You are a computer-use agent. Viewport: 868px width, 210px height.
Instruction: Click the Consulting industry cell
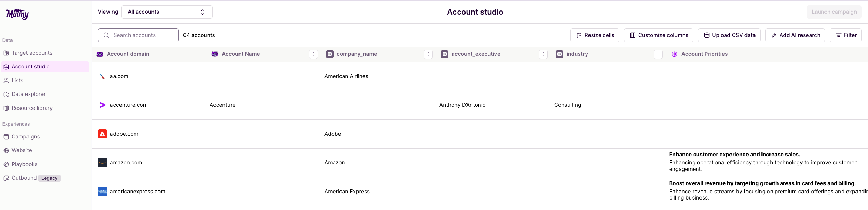pos(608,105)
